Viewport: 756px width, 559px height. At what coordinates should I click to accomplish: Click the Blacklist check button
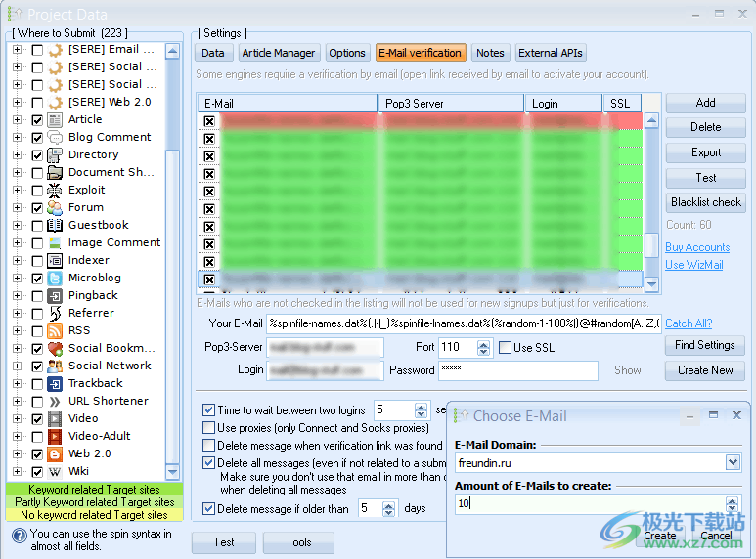click(x=705, y=202)
